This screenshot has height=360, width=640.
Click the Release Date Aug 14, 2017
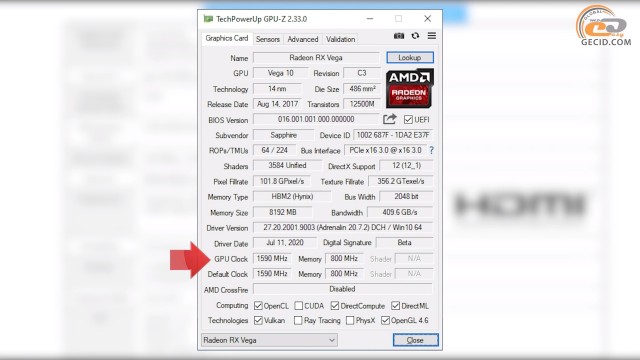point(277,104)
